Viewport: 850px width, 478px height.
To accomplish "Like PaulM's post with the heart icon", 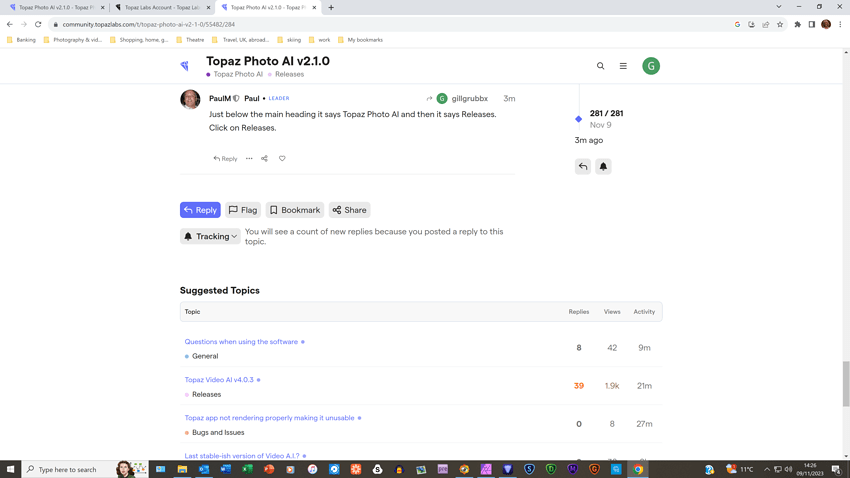I will point(282,159).
